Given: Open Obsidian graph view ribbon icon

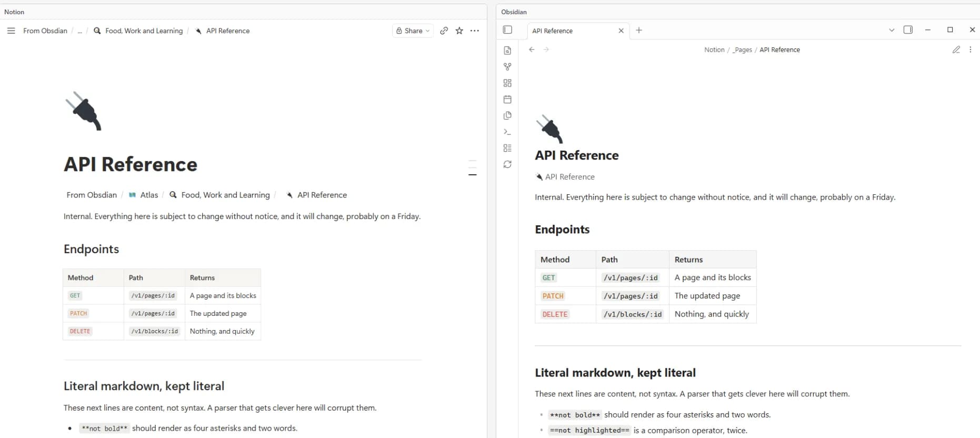Looking at the screenshot, I should [x=507, y=67].
